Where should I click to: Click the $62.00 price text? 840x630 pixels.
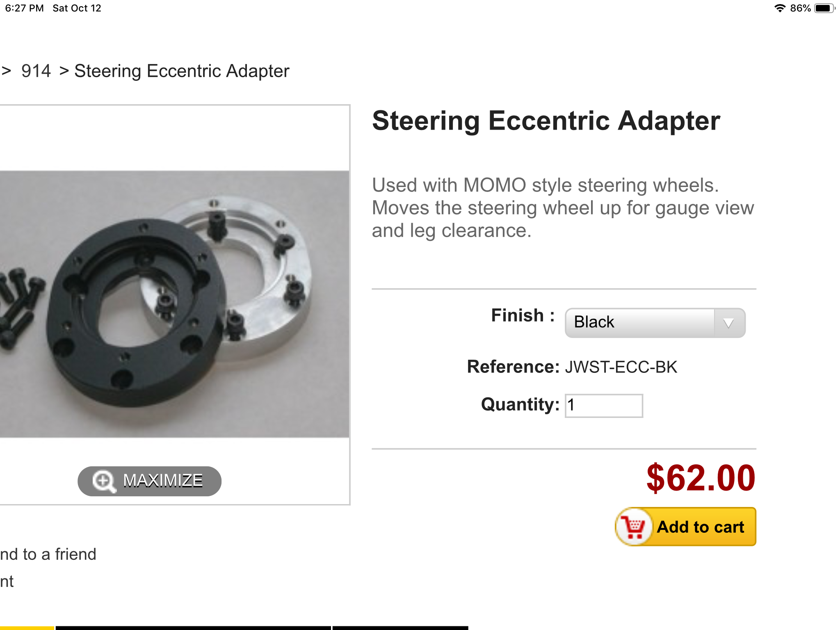pyautogui.click(x=701, y=478)
